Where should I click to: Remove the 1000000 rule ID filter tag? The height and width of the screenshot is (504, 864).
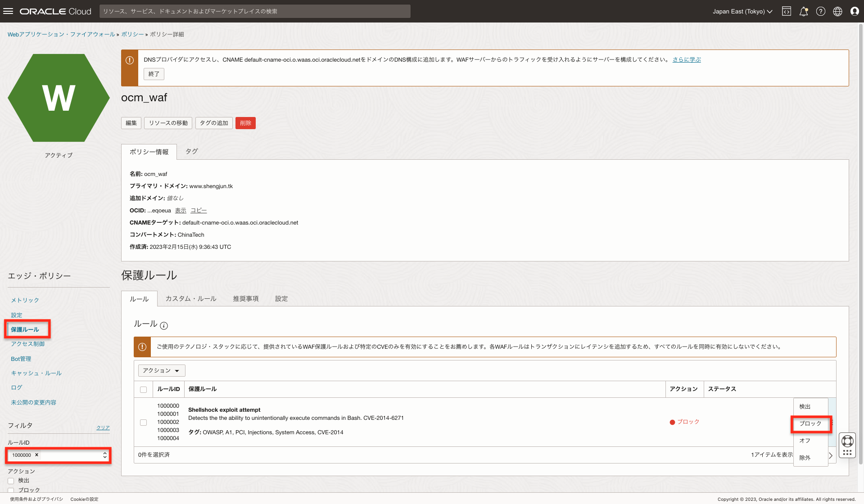(37, 455)
